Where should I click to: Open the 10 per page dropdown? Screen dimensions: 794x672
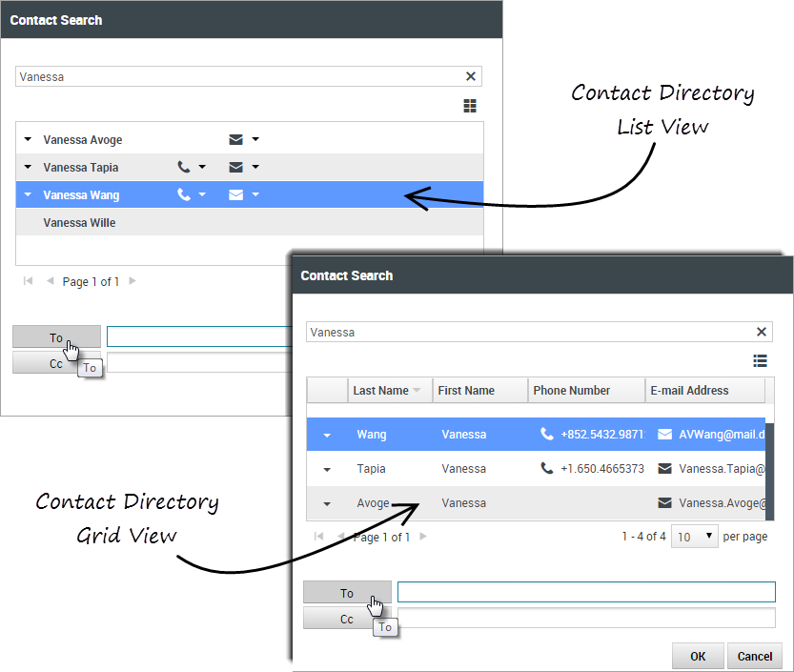click(x=694, y=537)
